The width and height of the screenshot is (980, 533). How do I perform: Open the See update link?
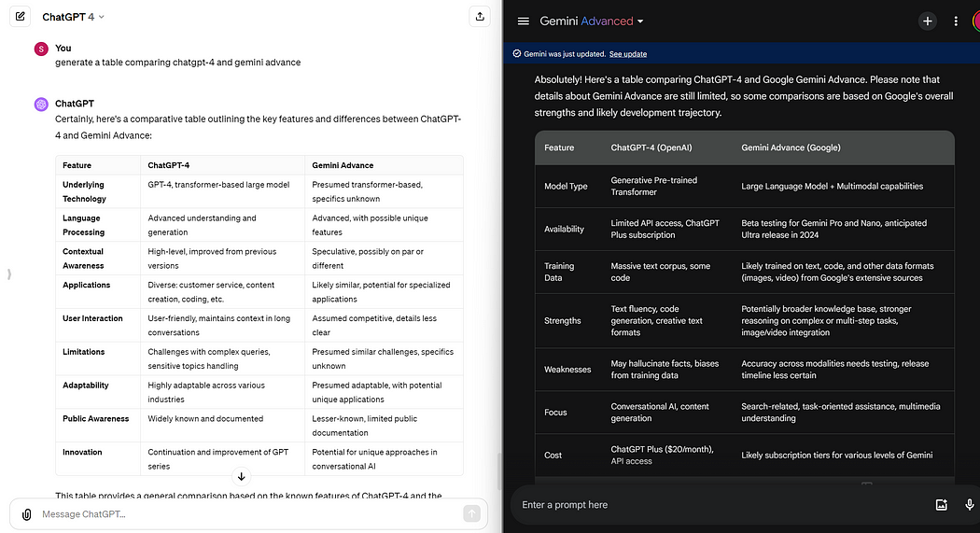click(x=627, y=54)
